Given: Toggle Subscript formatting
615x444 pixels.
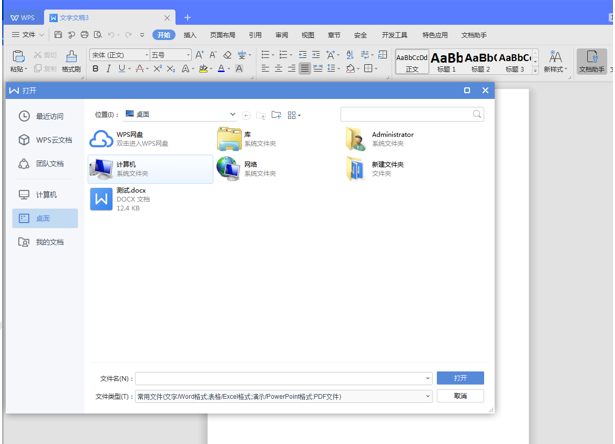Looking at the screenshot, I should [171, 69].
